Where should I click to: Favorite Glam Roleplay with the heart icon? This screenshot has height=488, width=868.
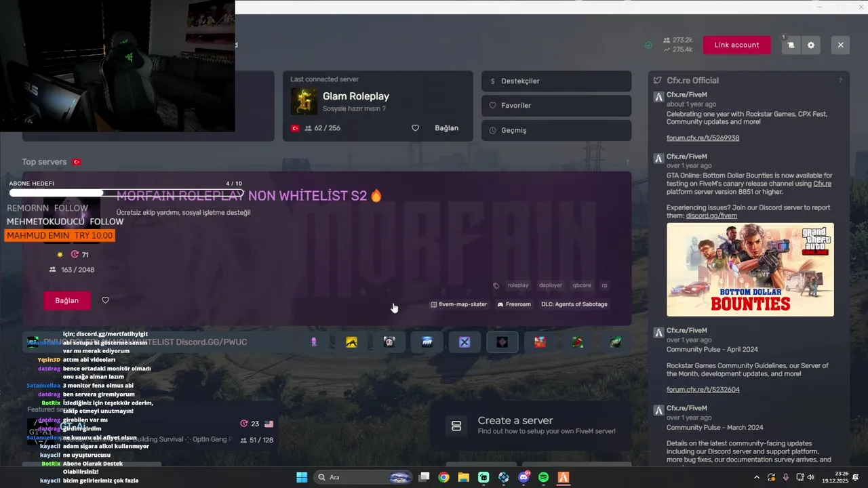coord(415,128)
